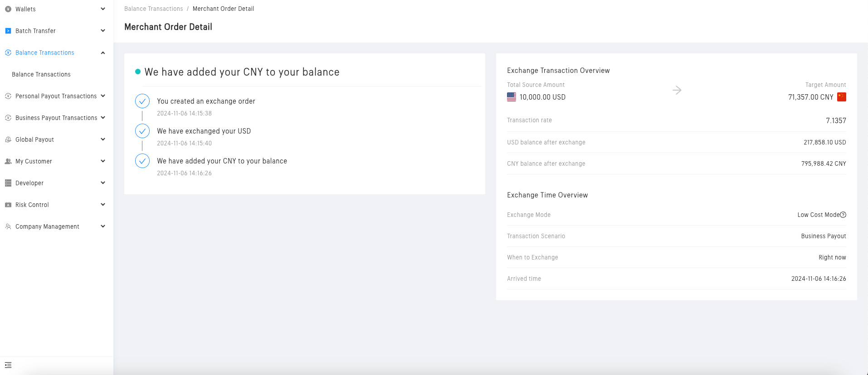
Task: Click the Risk Control icon
Action: pyautogui.click(x=8, y=205)
